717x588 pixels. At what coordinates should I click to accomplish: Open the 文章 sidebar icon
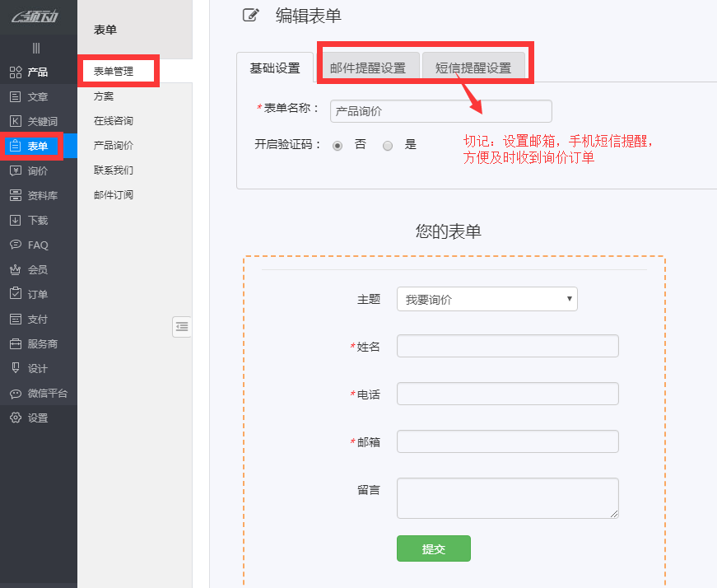15,97
